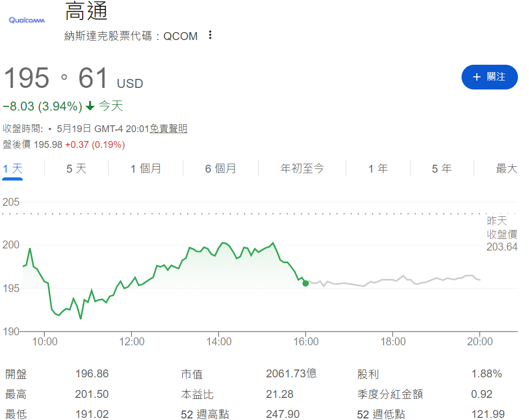This screenshot has width=529, height=420.
Task: Click the close time 5月19日 GMT-4 20:01
Action: click(x=103, y=128)
